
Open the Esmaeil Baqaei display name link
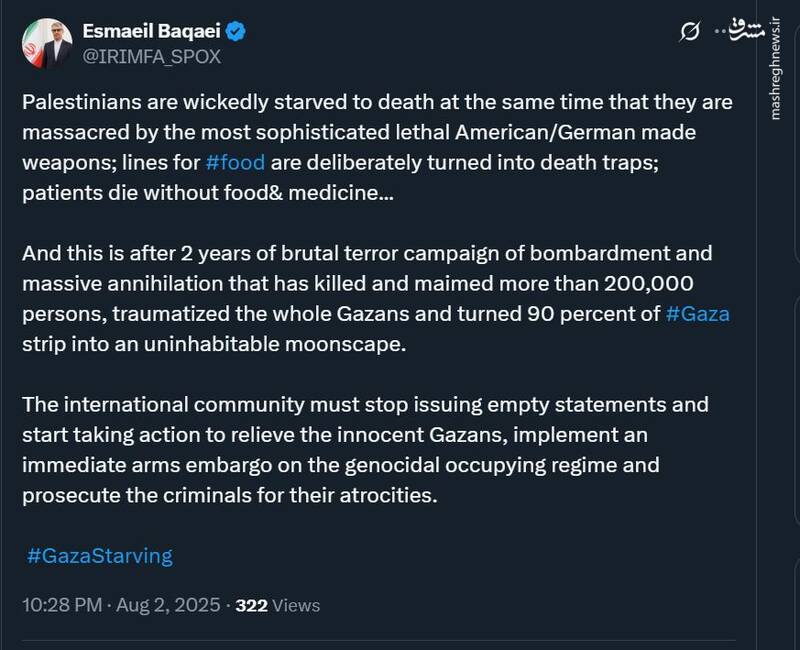click(x=150, y=32)
